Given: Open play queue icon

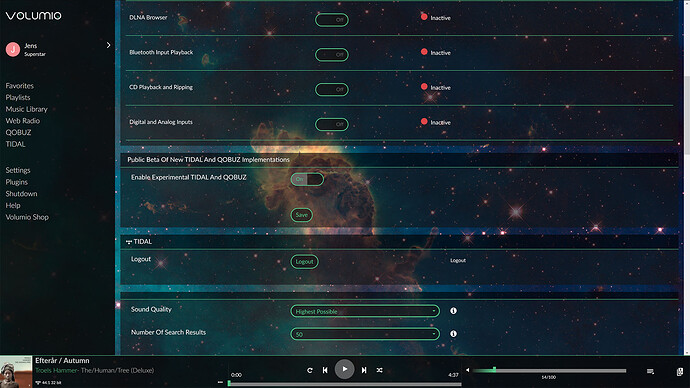Looking at the screenshot, I should 650,371.
